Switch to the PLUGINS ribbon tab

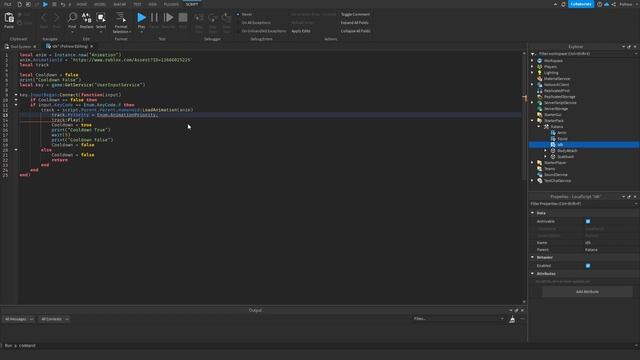pos(171,4)
